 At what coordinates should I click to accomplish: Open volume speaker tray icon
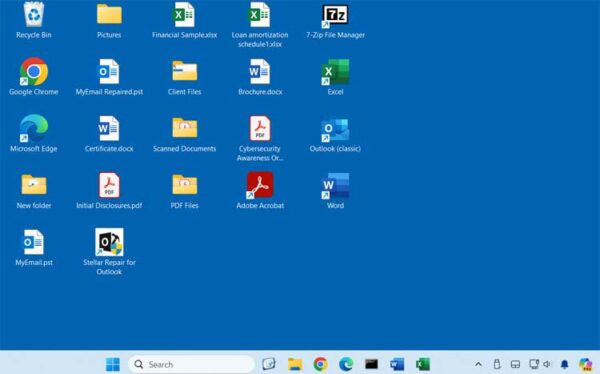[547, 364]
